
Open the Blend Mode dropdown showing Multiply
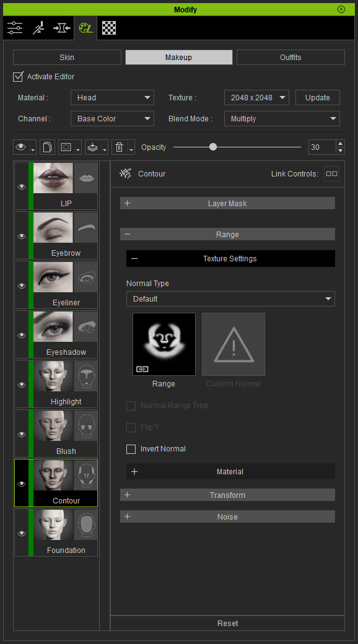[282, 119]
